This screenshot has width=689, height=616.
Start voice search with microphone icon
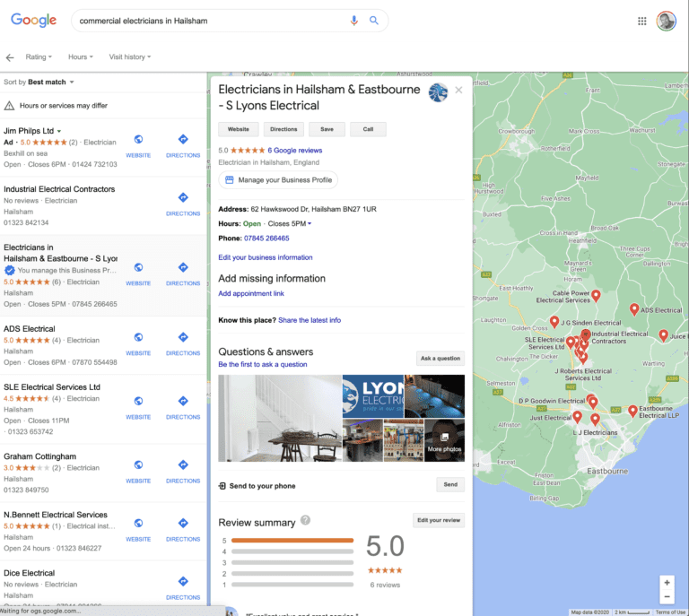coord(353,21)
